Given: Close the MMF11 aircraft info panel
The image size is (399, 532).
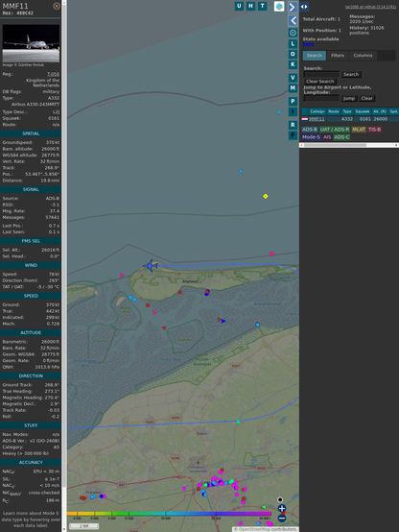Looking at the screenshot, I should [x=57, y=6].
